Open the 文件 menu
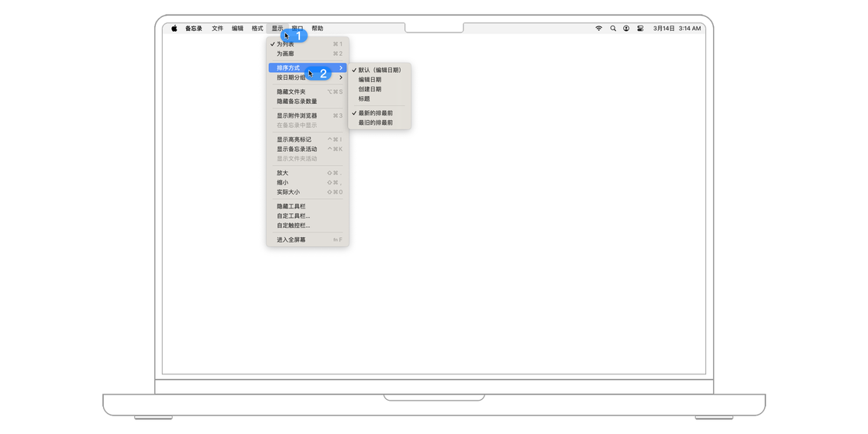Viewport: 868px width, 434px height. (x=218, y=28)
